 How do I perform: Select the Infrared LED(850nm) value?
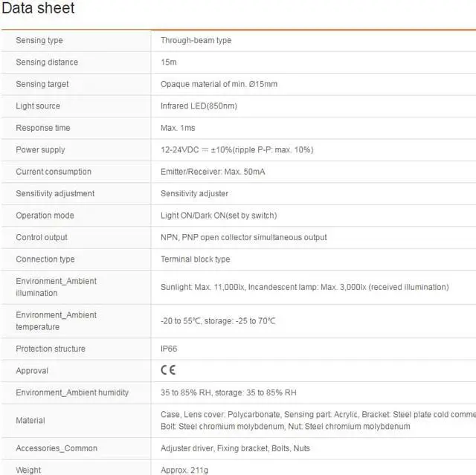[x=199, y=106]
